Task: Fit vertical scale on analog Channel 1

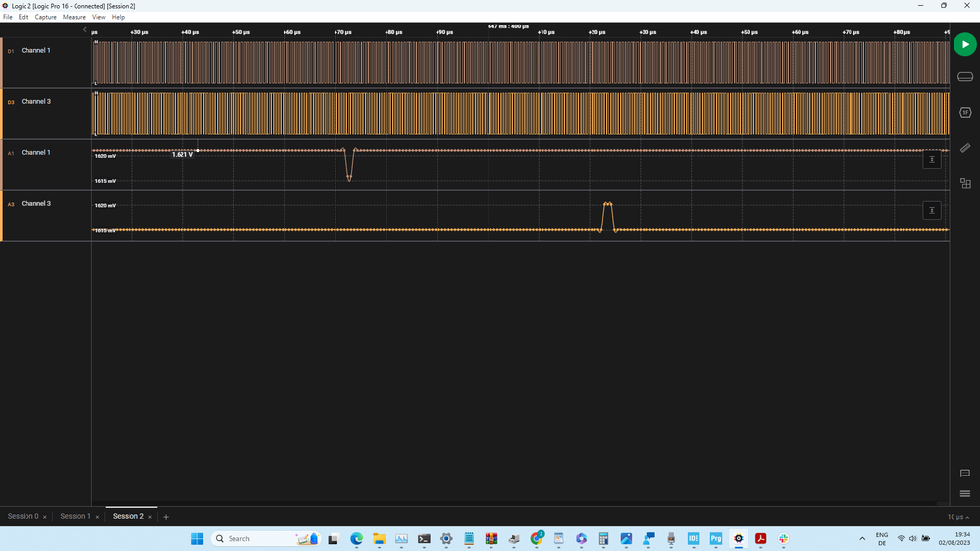Action: (x=932, y=159)
